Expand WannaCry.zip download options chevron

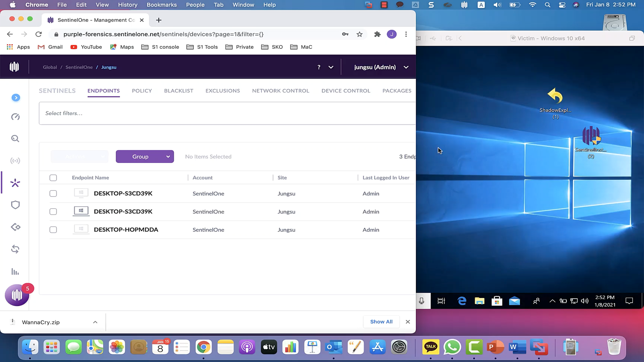[95, 322]
